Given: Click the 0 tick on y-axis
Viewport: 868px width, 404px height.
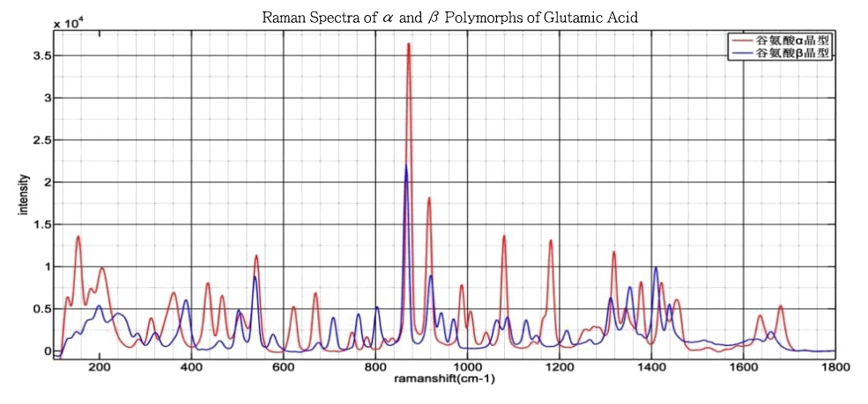Looking at the screenshot, I should [x=47, y=350].
